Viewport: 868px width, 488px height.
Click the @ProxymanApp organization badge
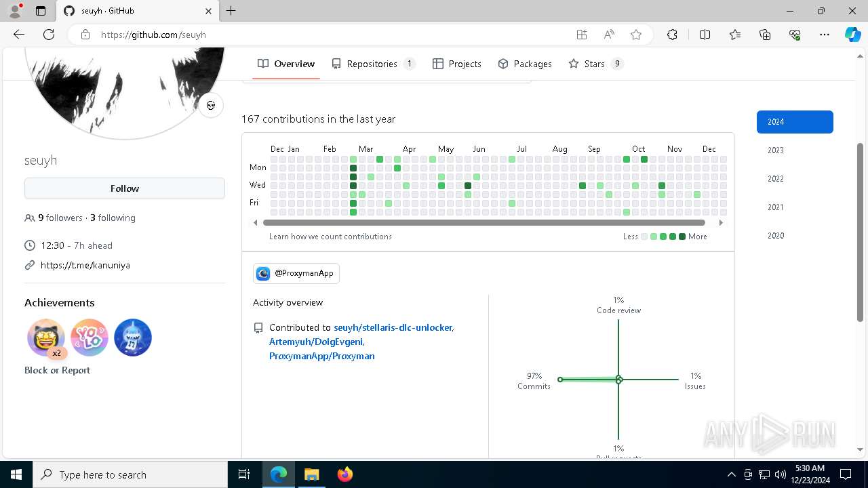[x=296, y=273]
